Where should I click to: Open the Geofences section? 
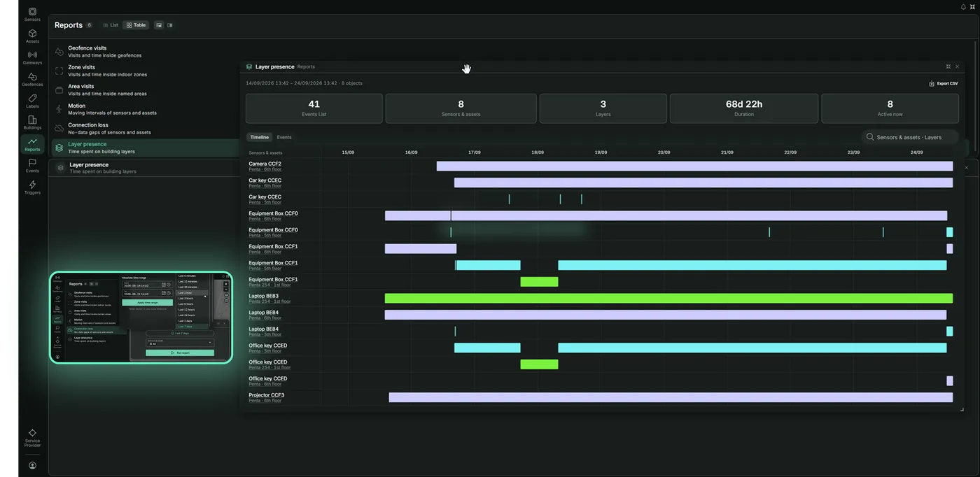click(x=32, y=80)
